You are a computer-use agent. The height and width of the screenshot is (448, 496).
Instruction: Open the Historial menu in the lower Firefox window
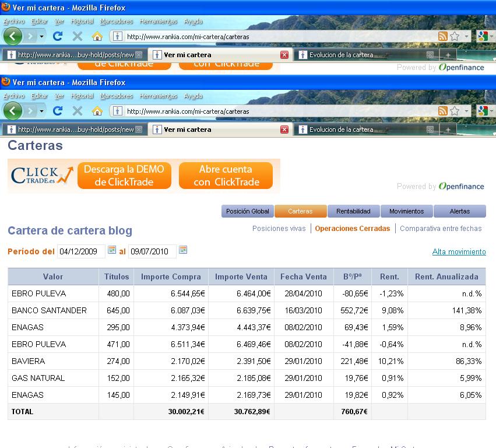point(82,96)
